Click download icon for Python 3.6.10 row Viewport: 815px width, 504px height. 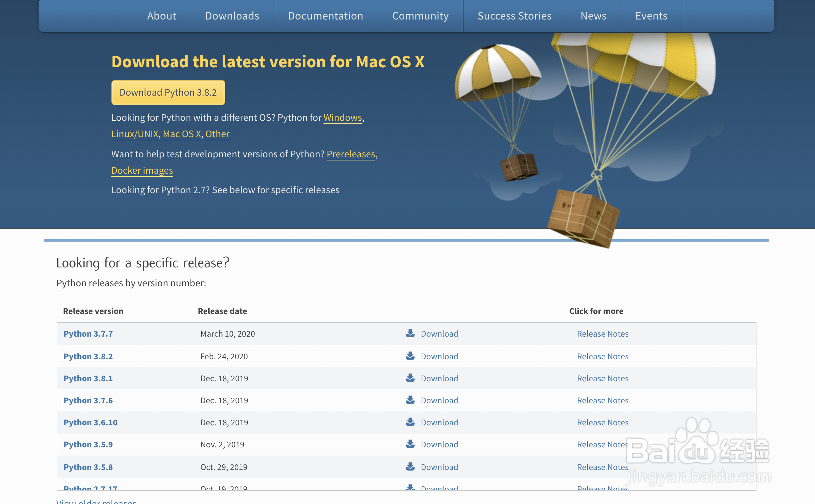[410, 422]
